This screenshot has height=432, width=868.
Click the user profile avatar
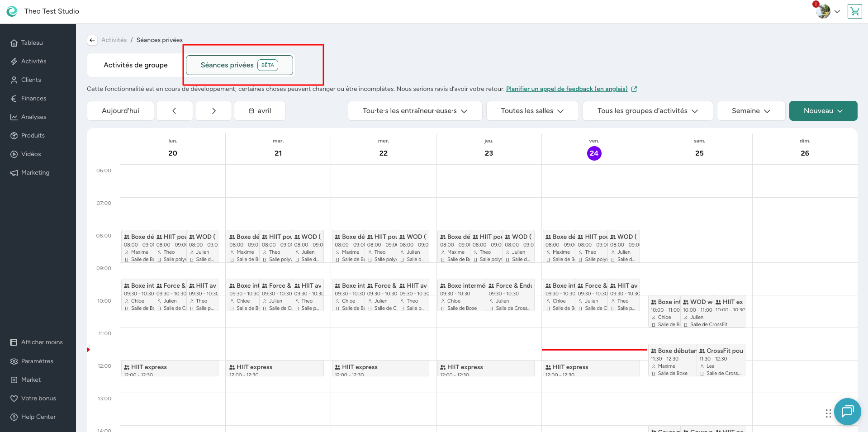823,11
